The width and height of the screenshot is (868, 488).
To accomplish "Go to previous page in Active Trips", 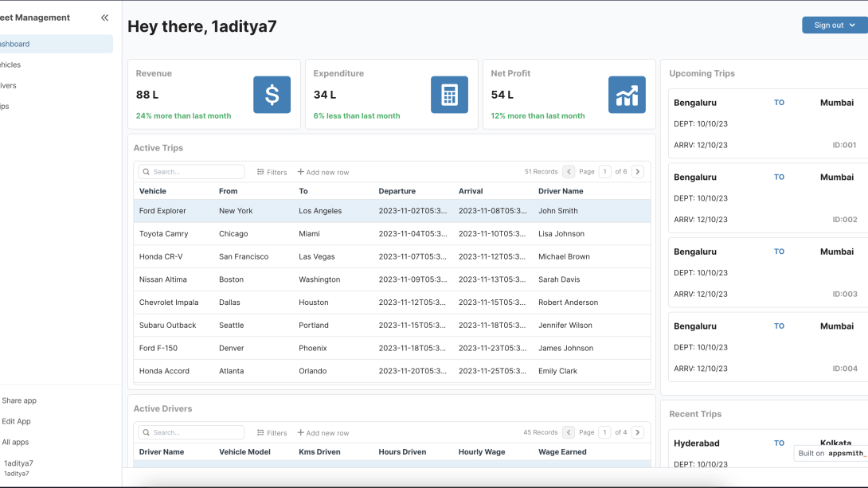I will (569, 171).
